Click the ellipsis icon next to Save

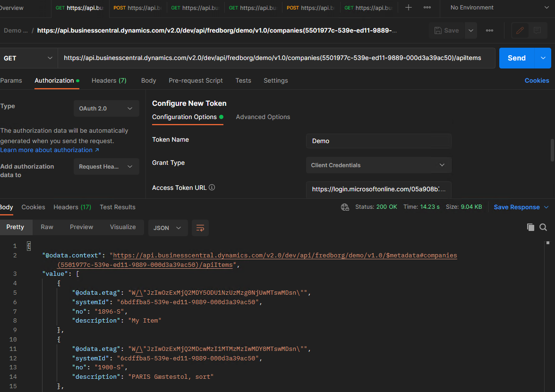click(489, 30)
